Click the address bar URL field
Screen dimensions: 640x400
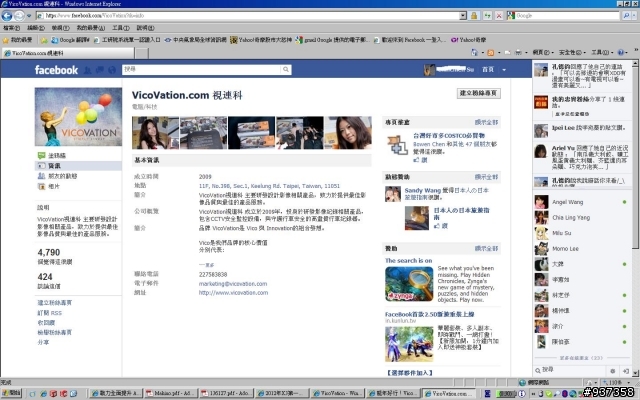coord(248,16)
